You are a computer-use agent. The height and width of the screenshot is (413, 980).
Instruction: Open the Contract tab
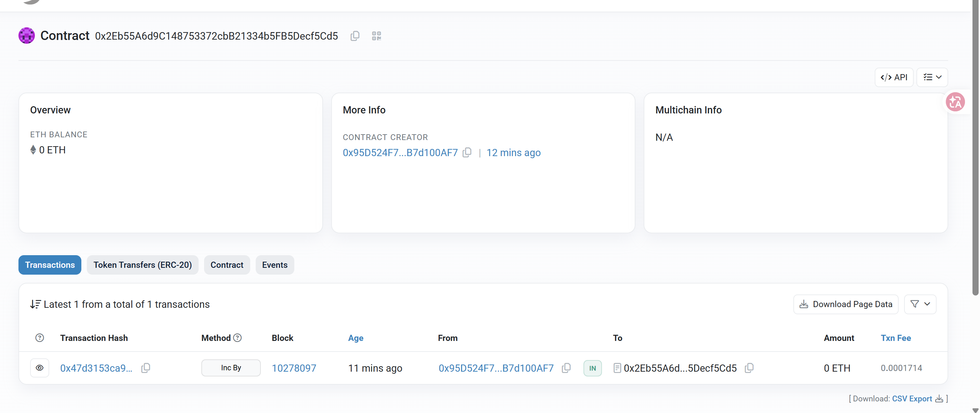227,265
